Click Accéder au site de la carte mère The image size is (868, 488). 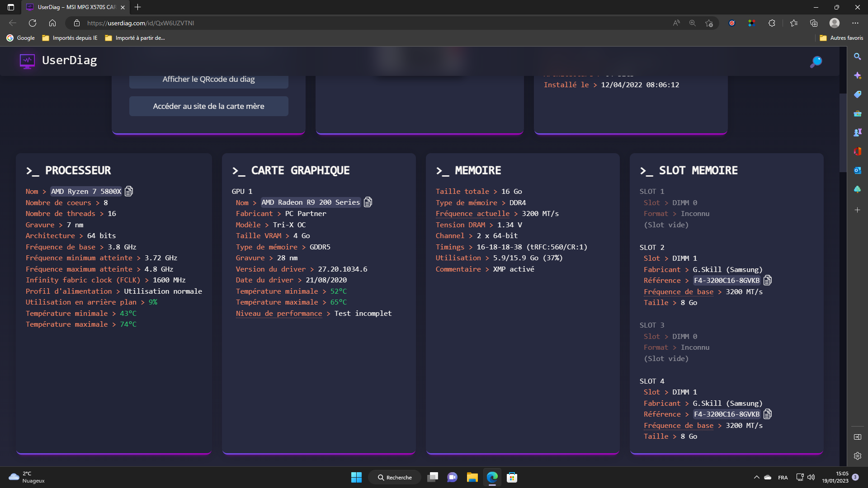click(x=208, y=106)
